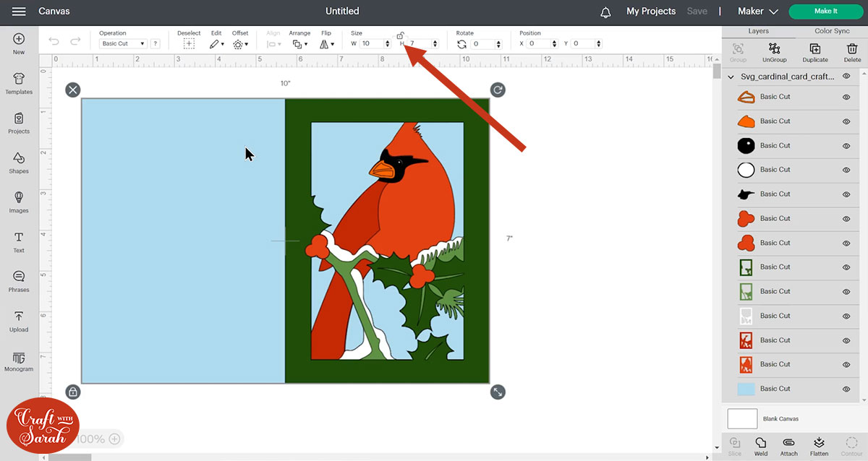Click the Flatten tool icon

(x=819, y=446)
